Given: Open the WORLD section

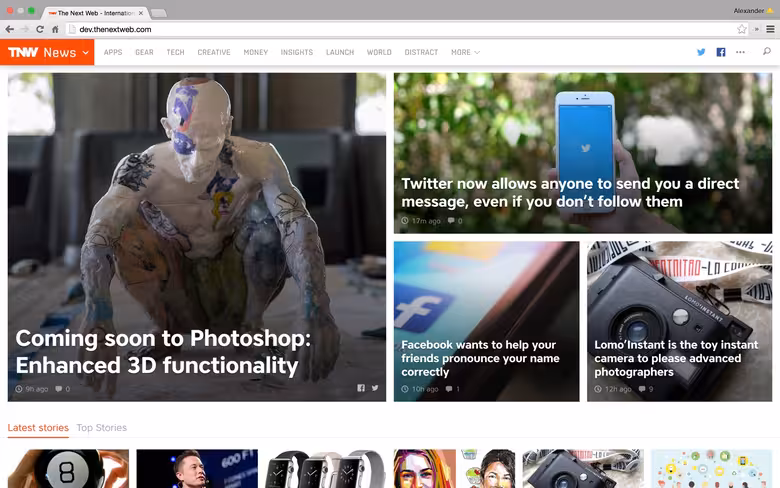Looking at the screenshot, I should (x=379, y=52).
